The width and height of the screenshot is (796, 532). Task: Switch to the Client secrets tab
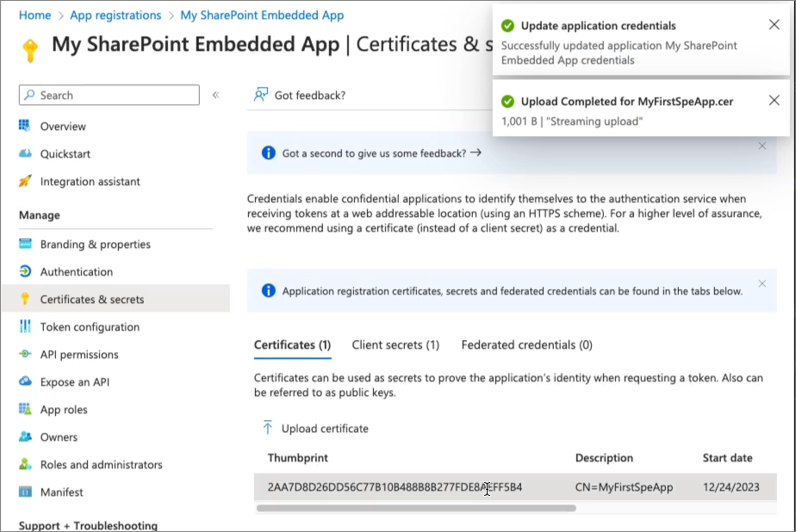tap(395, 344)
